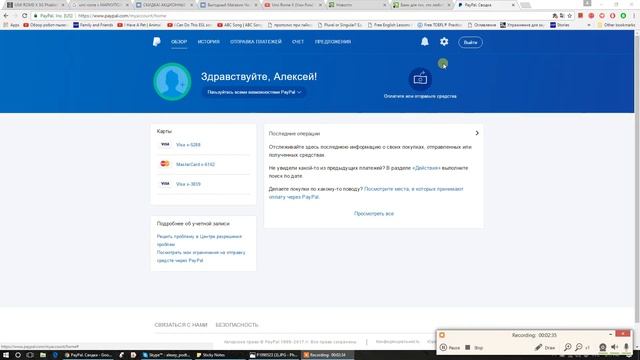
Task: Open card MasterCard x-6162
Action: click(195, 164)
